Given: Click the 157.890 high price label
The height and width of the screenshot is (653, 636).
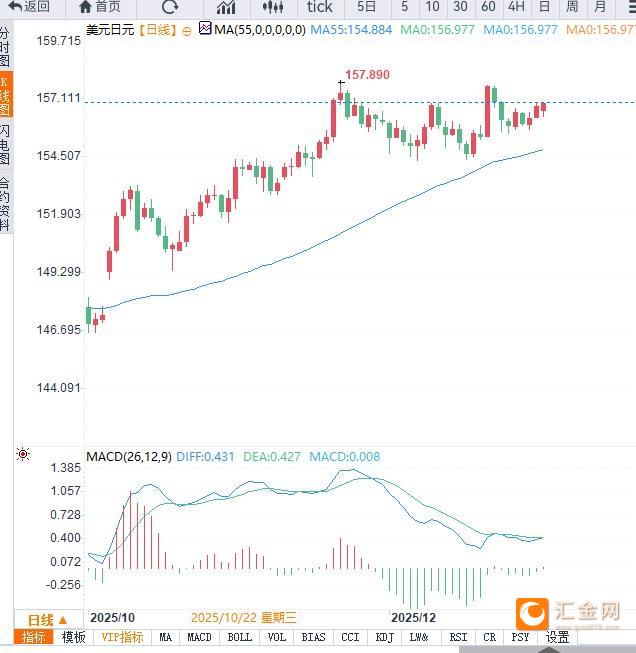Looking at the screenshot, I should tap(367, 75).
